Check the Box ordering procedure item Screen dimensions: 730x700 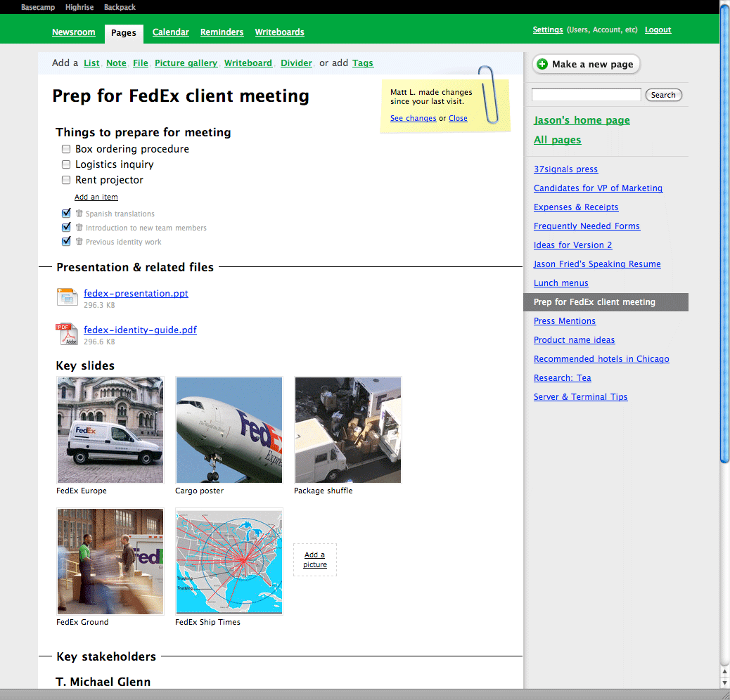pos(66,149)
